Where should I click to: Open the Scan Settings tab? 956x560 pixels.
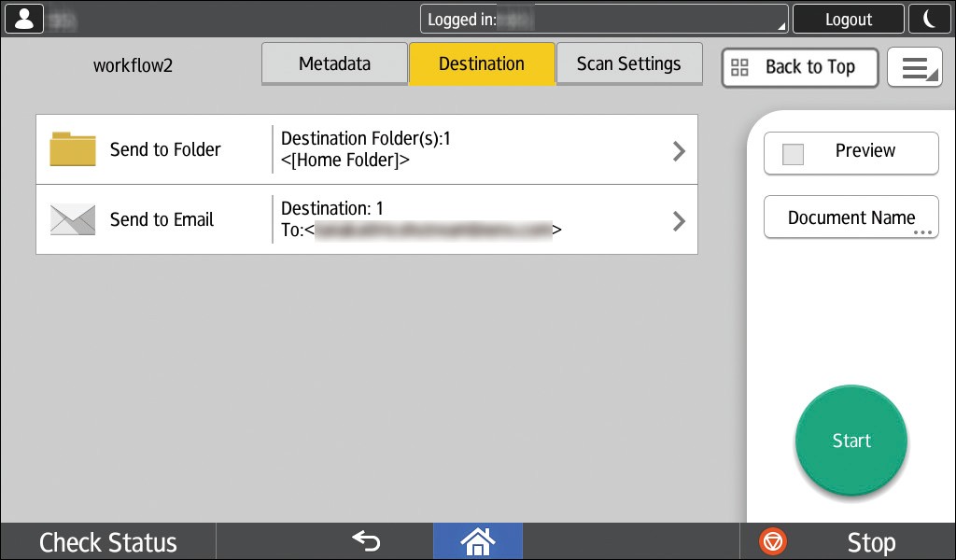(628, 64)
